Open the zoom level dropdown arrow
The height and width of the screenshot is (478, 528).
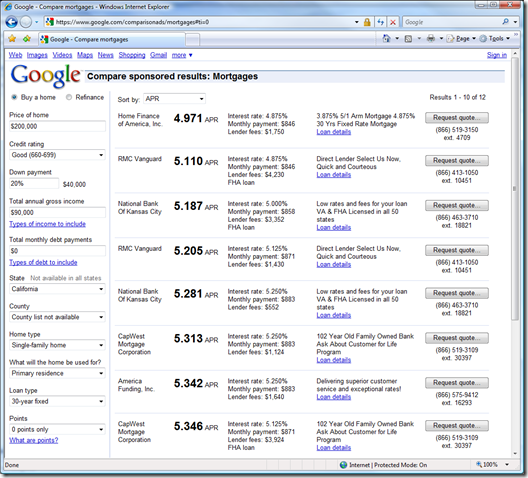point(507,465)
